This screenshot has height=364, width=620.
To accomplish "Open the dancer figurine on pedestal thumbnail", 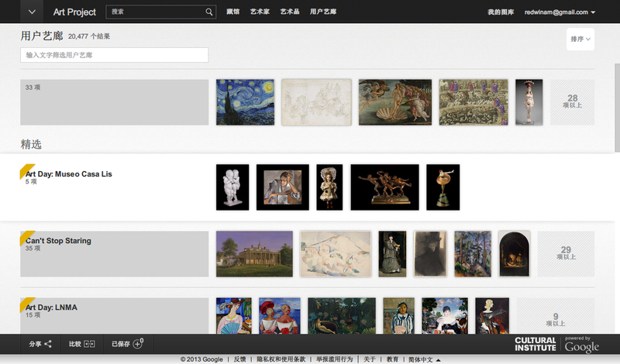I will [x=443, y=187].
